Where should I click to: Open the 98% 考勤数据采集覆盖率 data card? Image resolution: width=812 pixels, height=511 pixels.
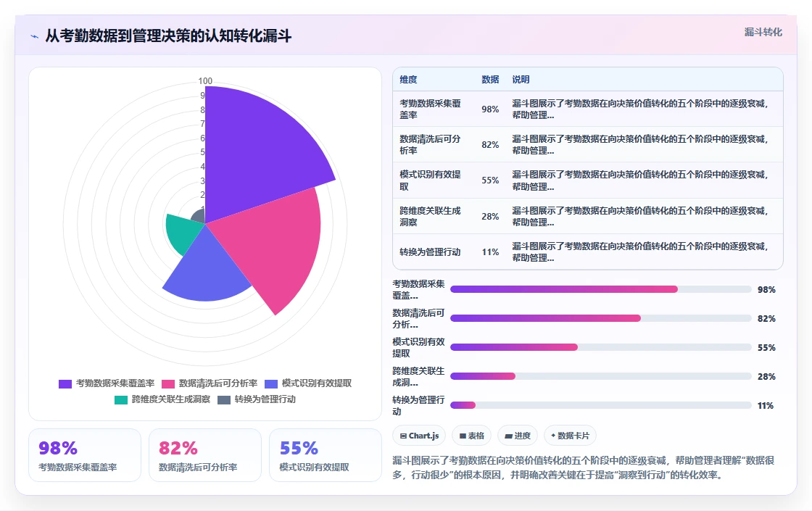pyautogui.click(x=85, y=455)
